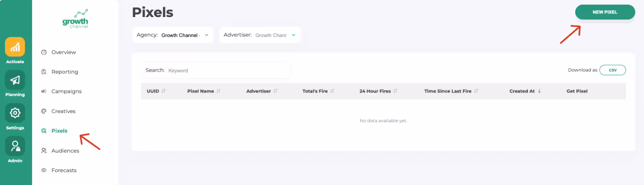Click the Created At header text

[522, 91]
